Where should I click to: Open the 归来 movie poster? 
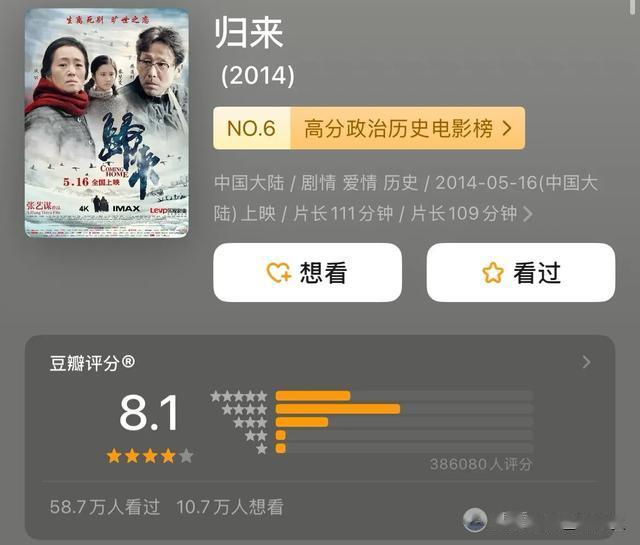coord(107,122)
